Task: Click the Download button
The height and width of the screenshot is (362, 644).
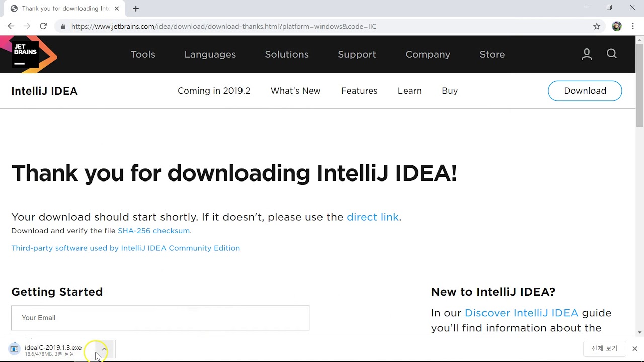Action: (585, 90)
